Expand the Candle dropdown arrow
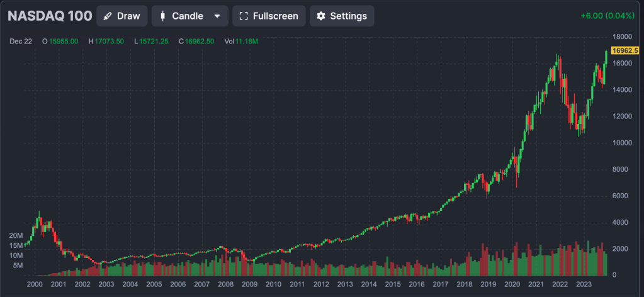 coord(218,16)
